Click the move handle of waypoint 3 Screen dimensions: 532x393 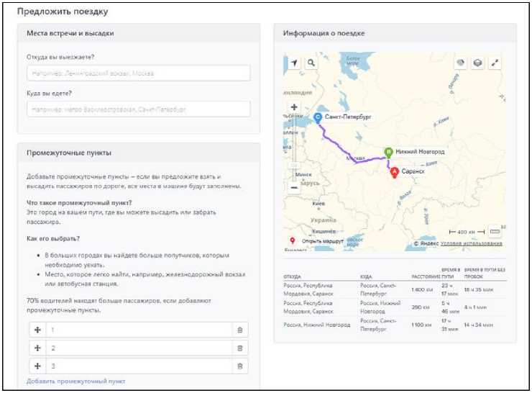pyautogui.click(x=37, y=366)
